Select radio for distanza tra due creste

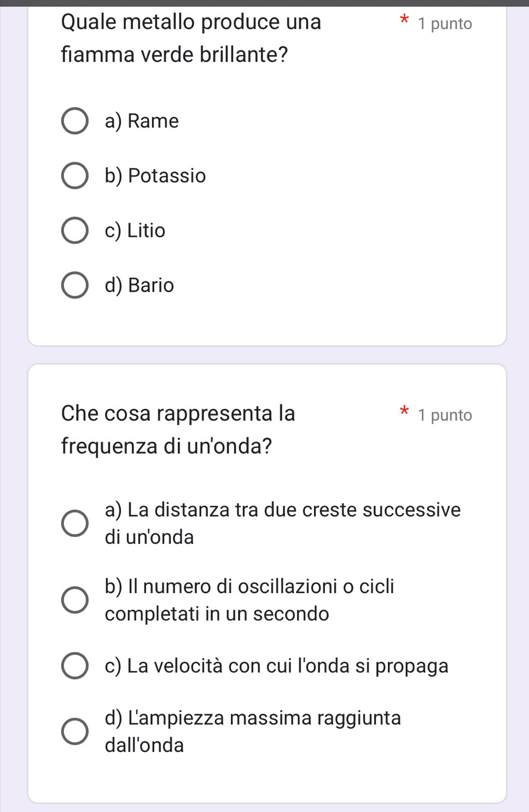[74, 524]
